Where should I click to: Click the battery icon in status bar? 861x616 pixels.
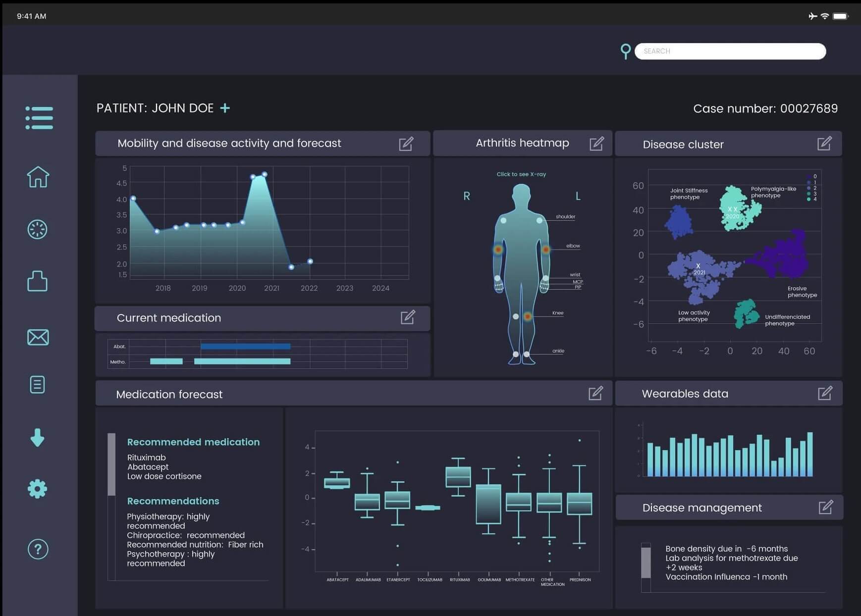pyautogui.click(x=841, y=16)
